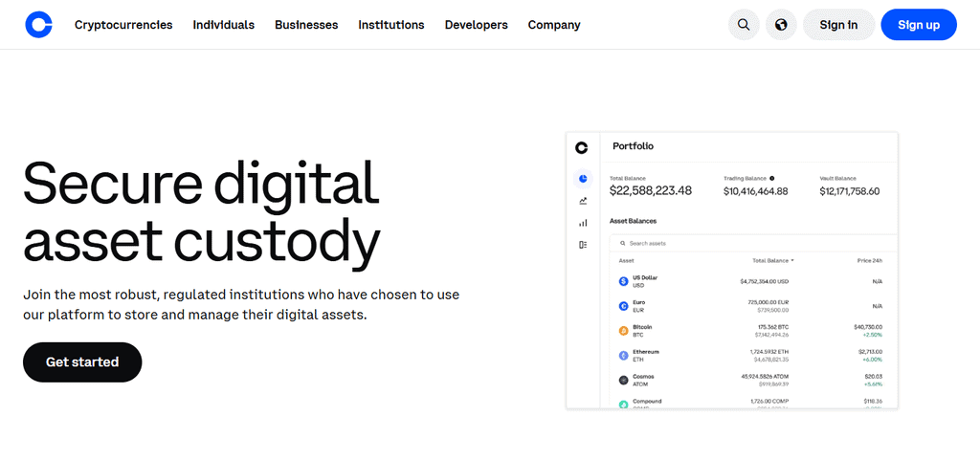Click the US Dollar asset name

point(645,277)
